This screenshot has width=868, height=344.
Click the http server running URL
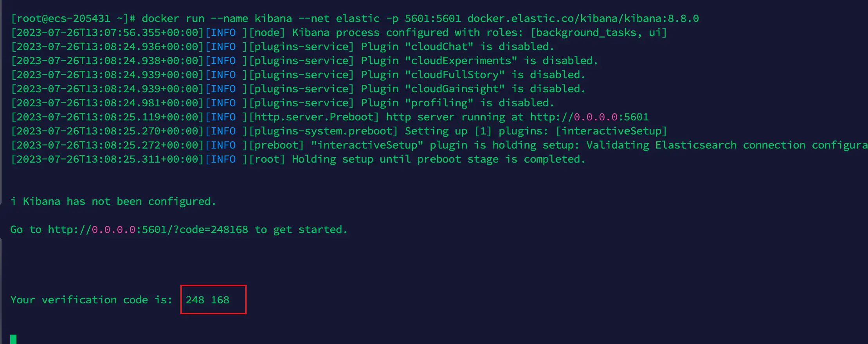tap(589, 117)
